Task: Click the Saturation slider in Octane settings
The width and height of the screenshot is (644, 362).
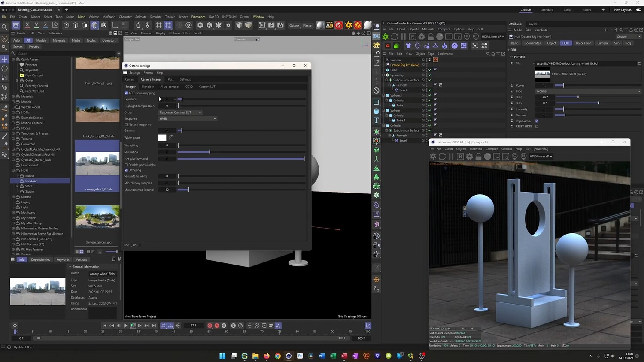Action: click(241, 152)
